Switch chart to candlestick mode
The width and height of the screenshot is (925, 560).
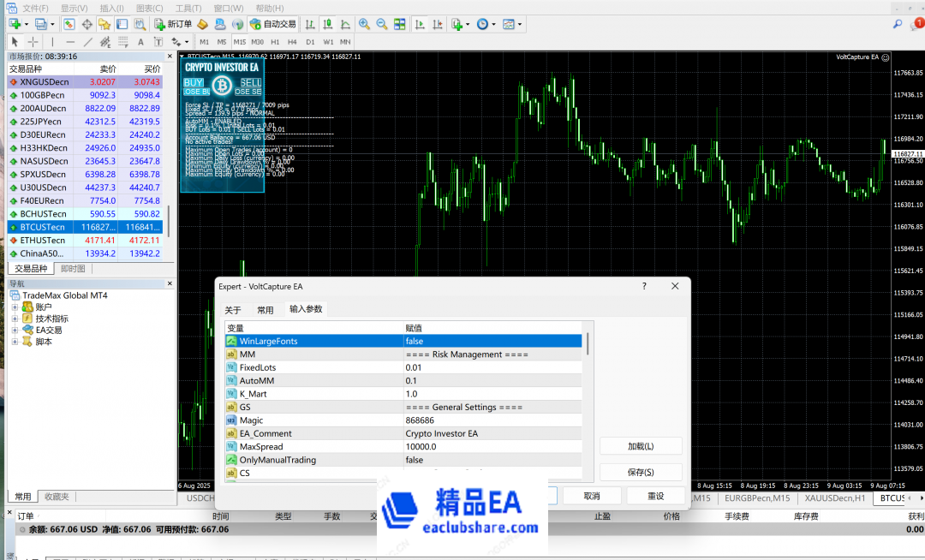tap(326, 24)
